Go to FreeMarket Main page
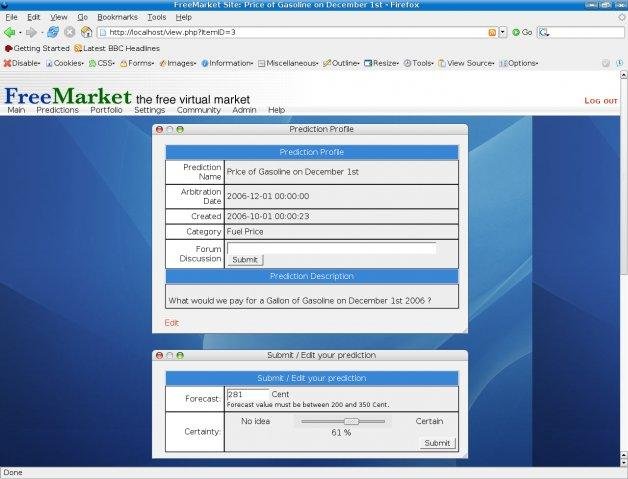The height and width of the screenshot is (479, 628). [16, 110]
